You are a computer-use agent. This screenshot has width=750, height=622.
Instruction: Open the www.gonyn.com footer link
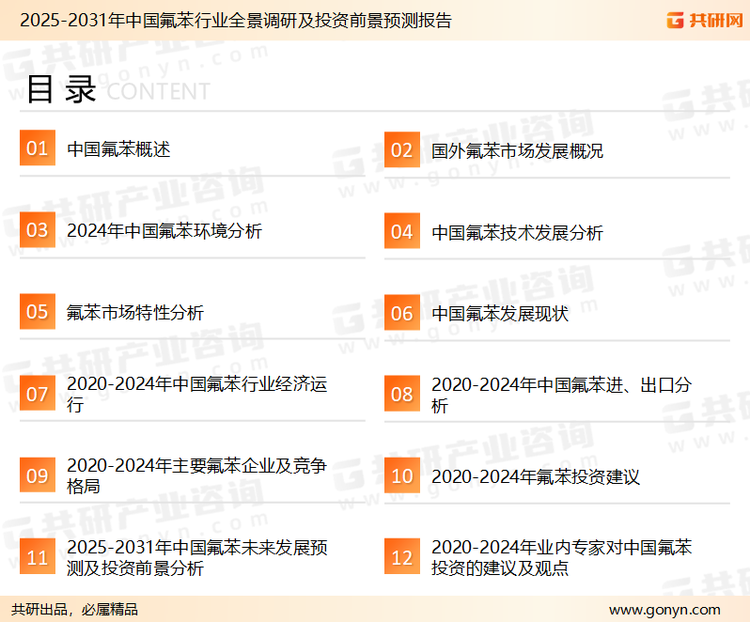(x=665, y=610)
